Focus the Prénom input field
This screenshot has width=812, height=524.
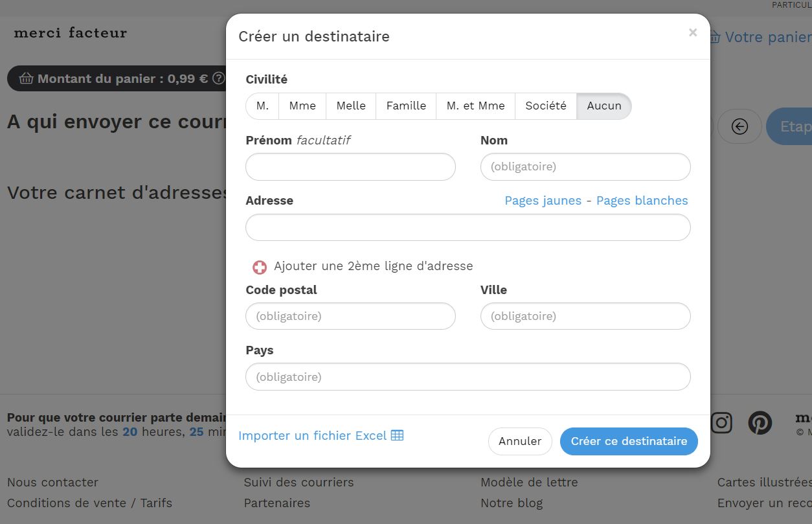click(x=350, y=166)
